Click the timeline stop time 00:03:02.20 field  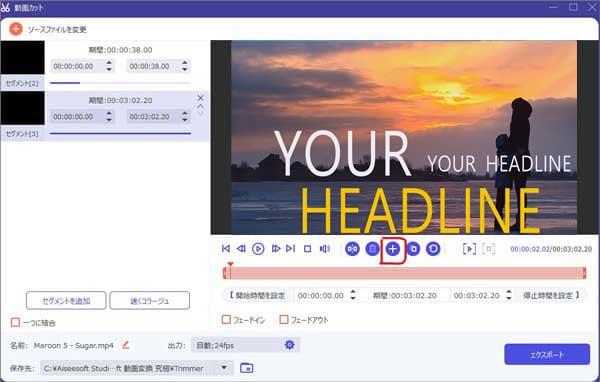[477, 295]
